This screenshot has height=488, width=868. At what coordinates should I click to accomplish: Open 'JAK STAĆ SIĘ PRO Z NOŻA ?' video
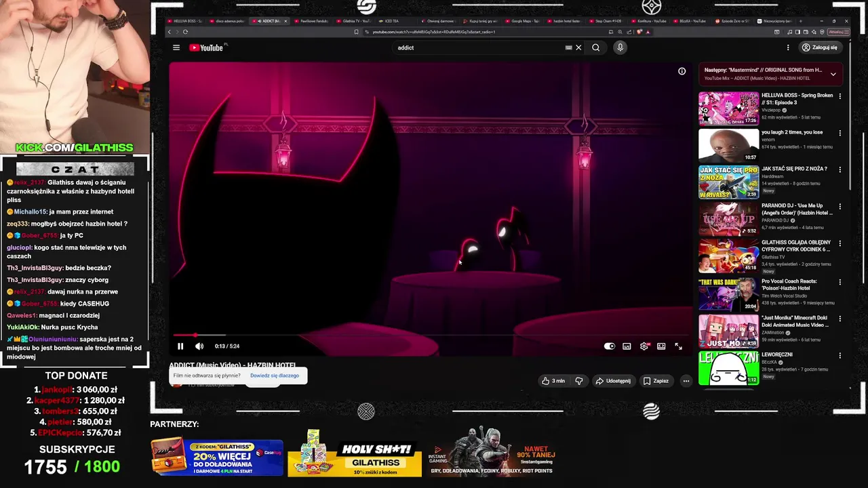pyautogui.click(x=728, y=182)
